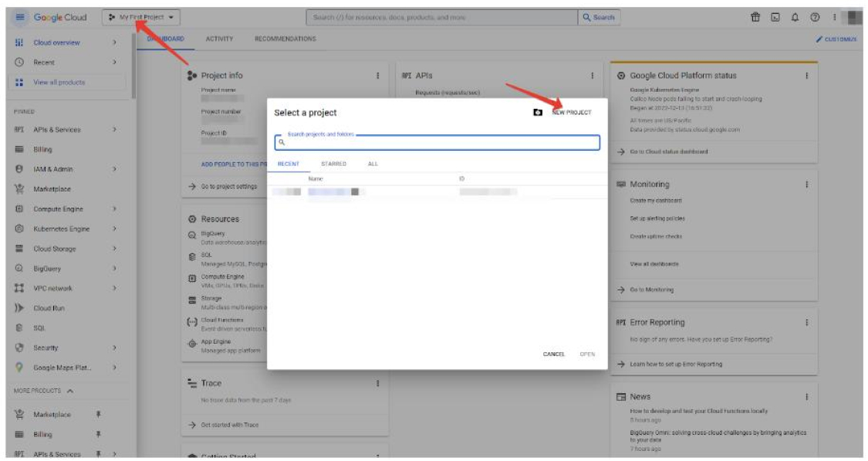This screenshot has width=868, height=461.
Task: Click the NEW PROJECT button
Action: [572, 113]
